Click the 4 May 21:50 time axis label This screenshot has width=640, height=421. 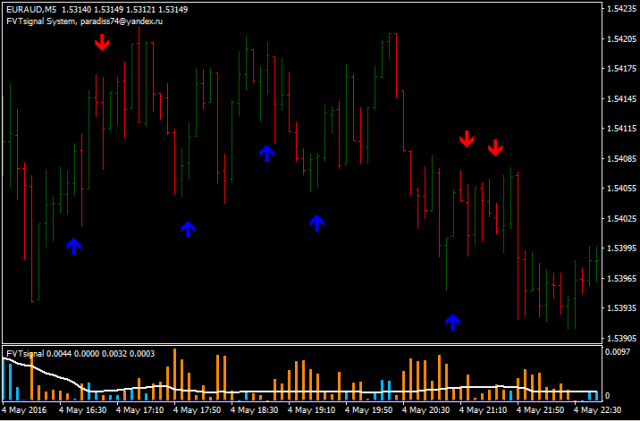click(x=541, y=410)
